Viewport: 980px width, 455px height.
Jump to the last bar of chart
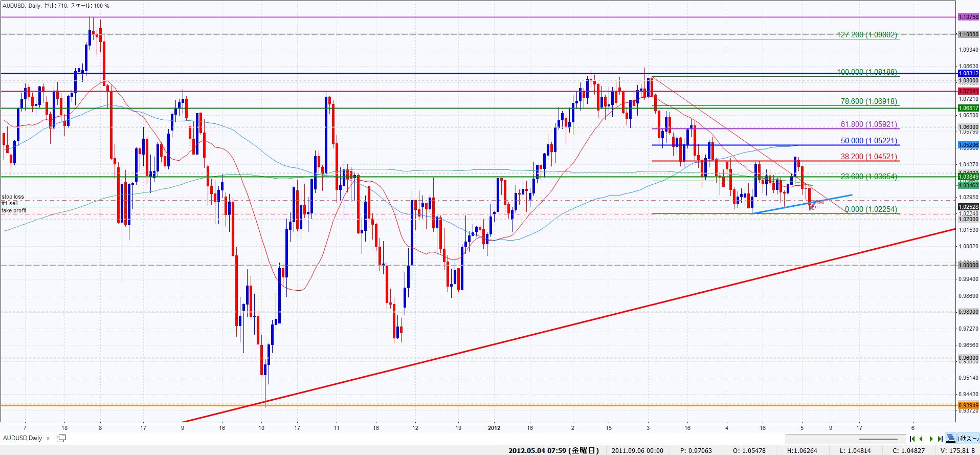tap(940, 439)
